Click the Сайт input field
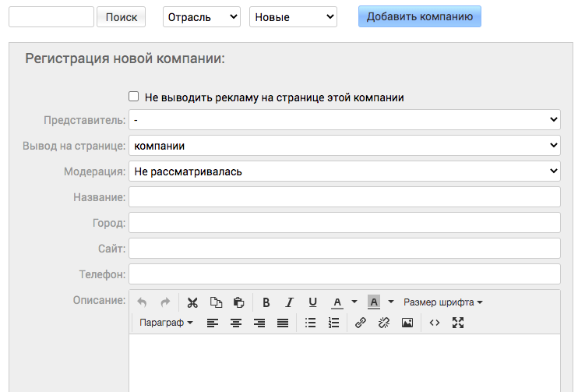The image size is (578, 392). pos(344,248)
